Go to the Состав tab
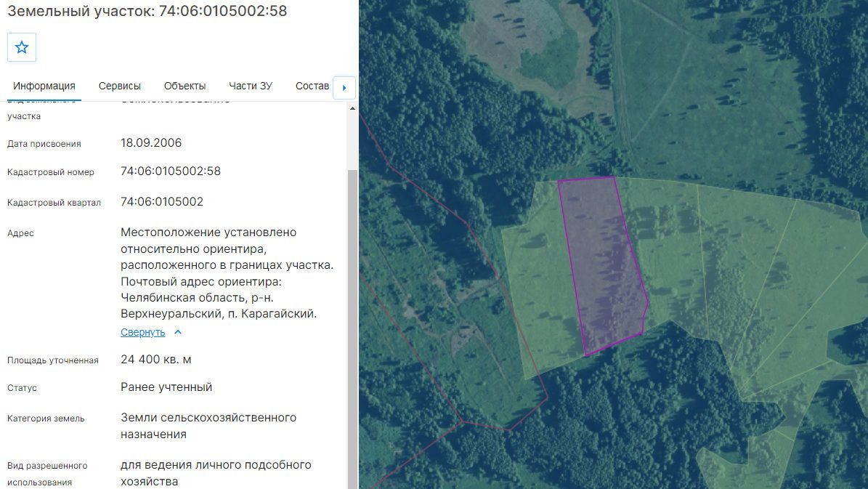The height and width of the screenshot is (489, 868). [x=312, y=86]
